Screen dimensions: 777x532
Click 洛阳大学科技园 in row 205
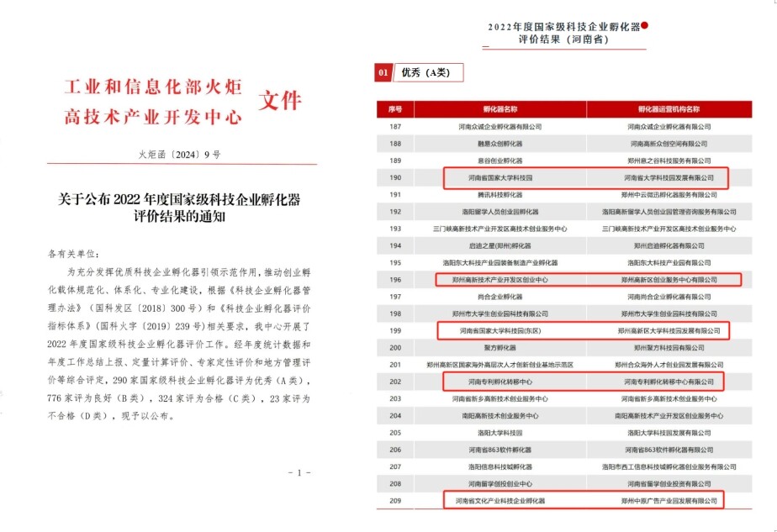coord(499,432)
